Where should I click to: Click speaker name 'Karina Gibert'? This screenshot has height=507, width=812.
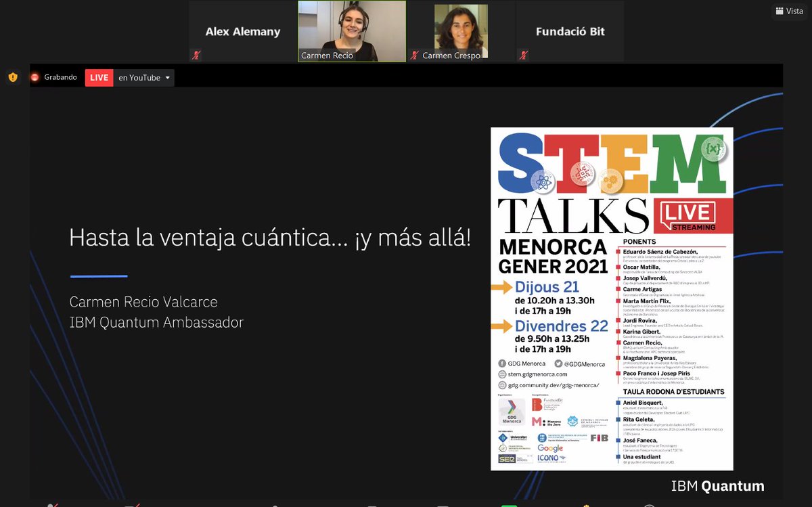[642, 331]
